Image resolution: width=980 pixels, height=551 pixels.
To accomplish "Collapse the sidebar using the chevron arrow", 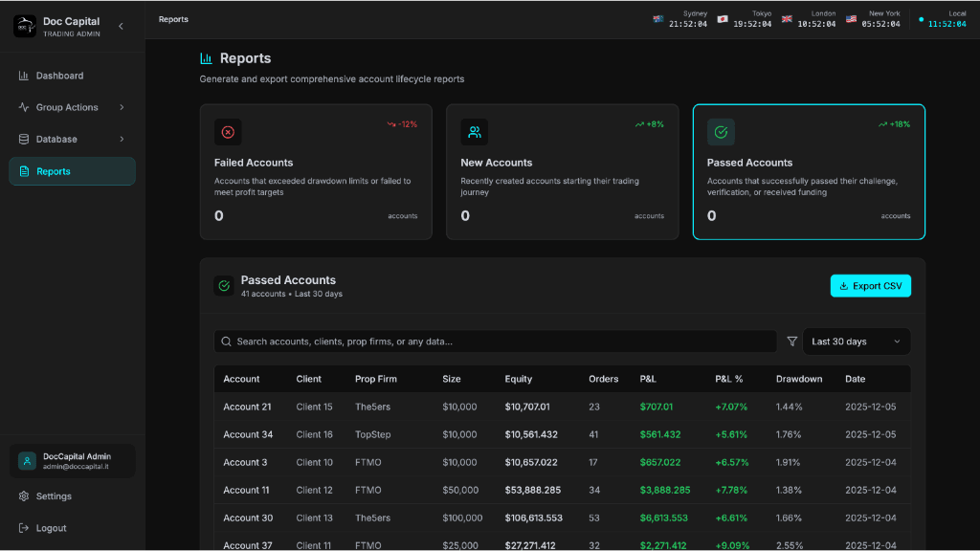I will [x=121, y=26].
